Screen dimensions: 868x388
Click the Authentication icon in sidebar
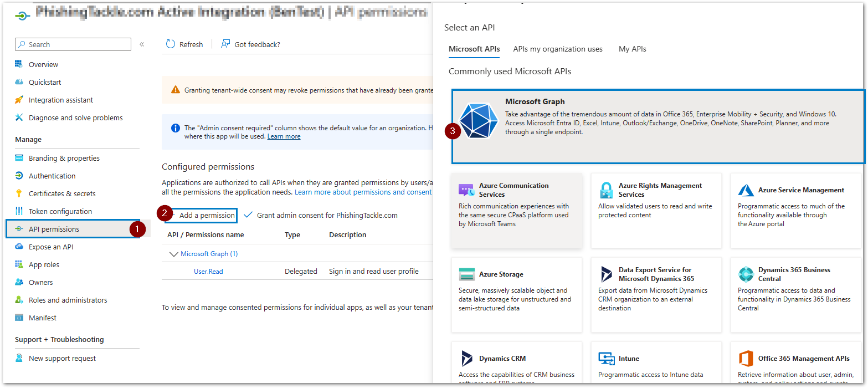coord(19,176)
